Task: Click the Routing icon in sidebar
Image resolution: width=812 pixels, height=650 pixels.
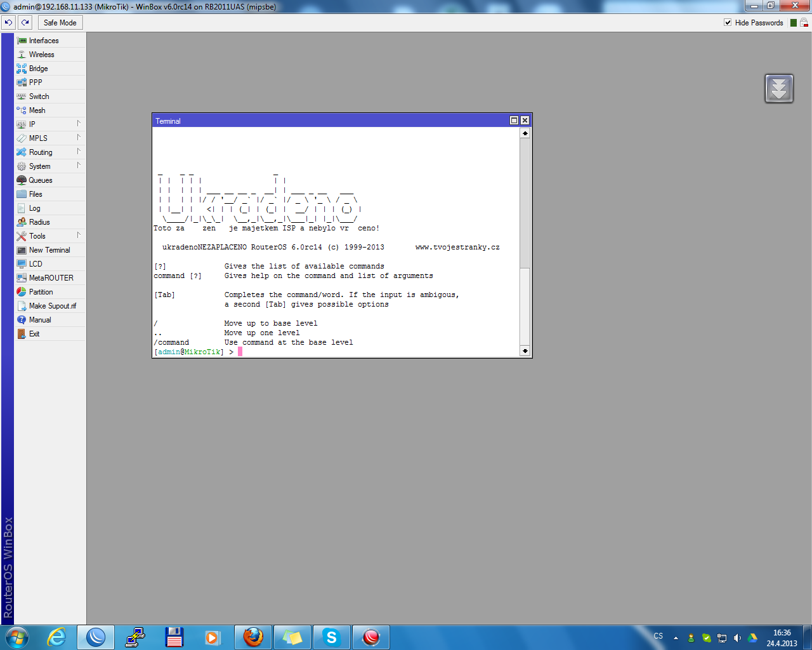Action: click(x=22, y=152)
